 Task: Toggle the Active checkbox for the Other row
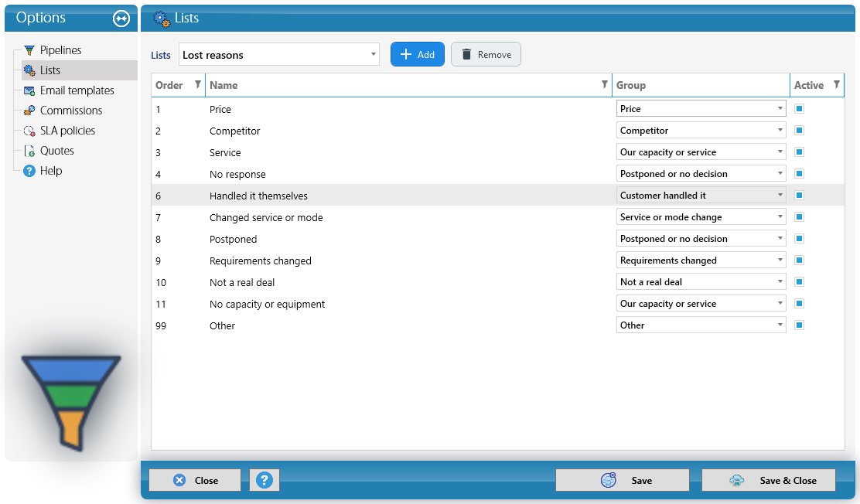pyautogui.click(x=799, y=325)
